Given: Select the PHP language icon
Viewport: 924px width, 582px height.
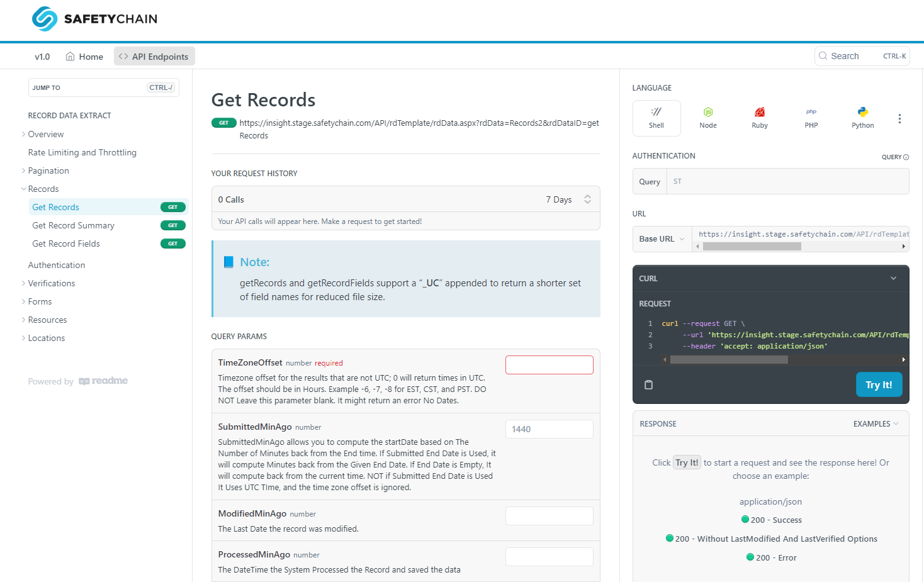Looking at the screenshot, I should pos(811,118).
